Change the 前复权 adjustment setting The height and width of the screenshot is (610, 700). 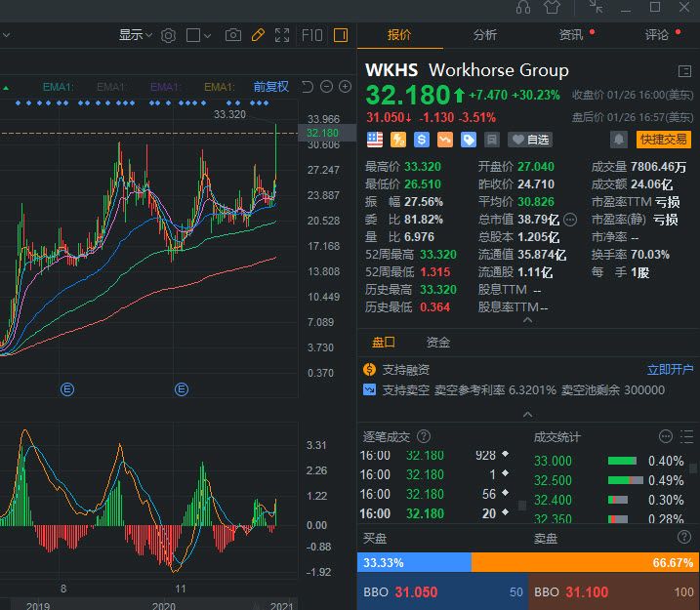pyautogui.click(x=271, y=87)
